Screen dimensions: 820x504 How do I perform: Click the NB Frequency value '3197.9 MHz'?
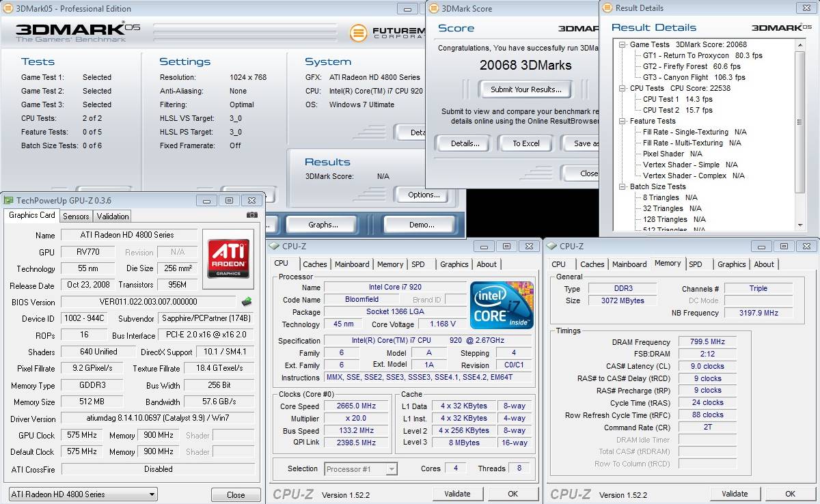pyautogui.click(x=758, y=313)
